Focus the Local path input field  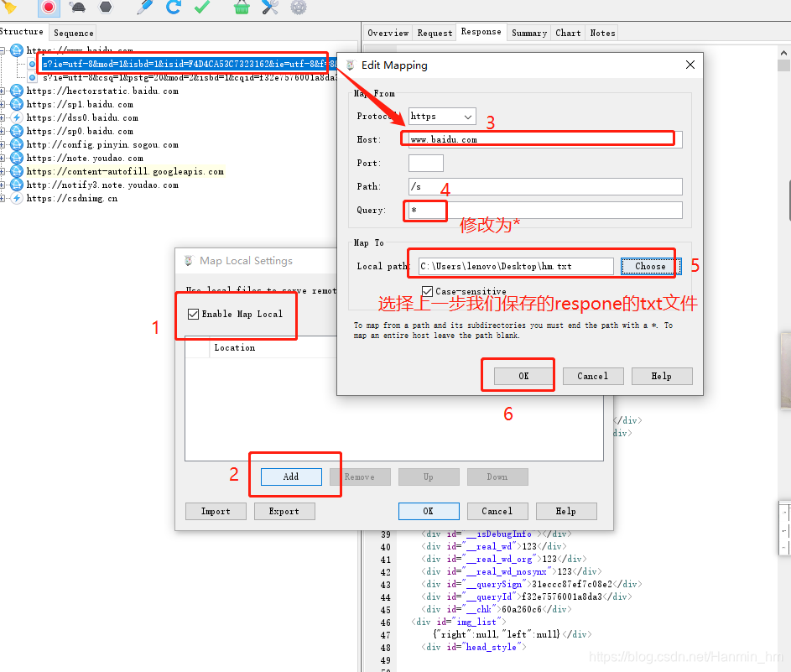pyautogui.click(x=516, y=267)
